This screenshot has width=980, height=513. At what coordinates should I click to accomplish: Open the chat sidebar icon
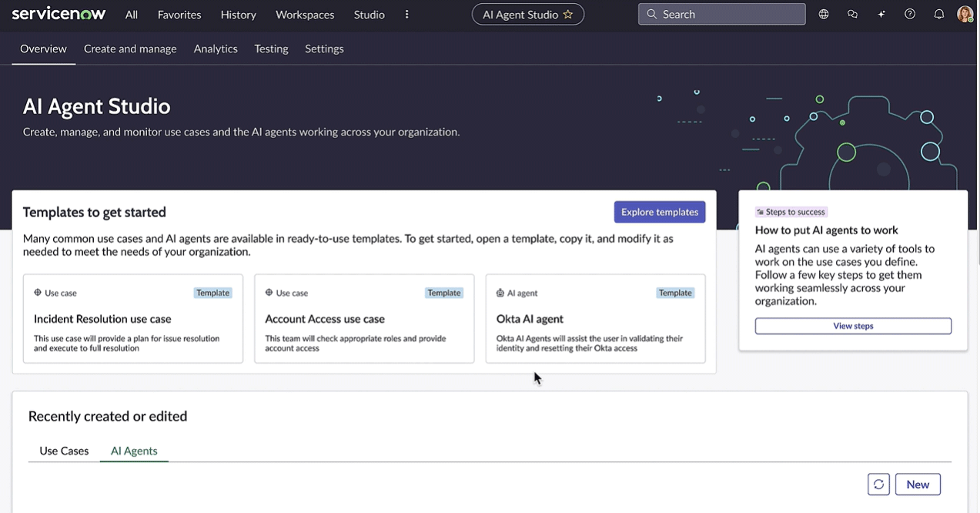(852, 14)
